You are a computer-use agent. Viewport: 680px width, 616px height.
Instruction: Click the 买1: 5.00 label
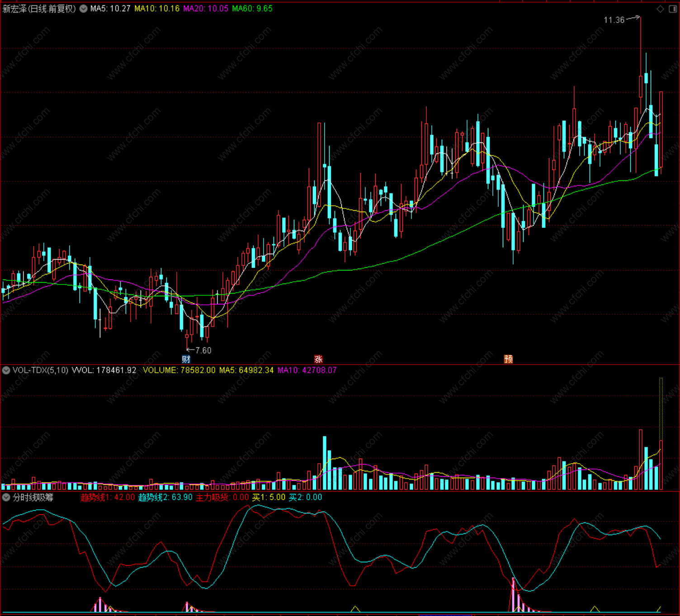click(x=269, y=498)
